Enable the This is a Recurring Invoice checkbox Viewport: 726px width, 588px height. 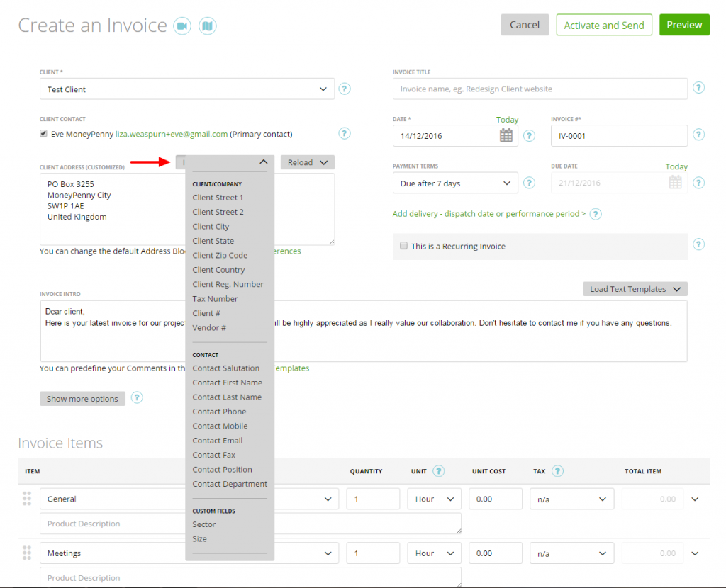pos(403,245)
